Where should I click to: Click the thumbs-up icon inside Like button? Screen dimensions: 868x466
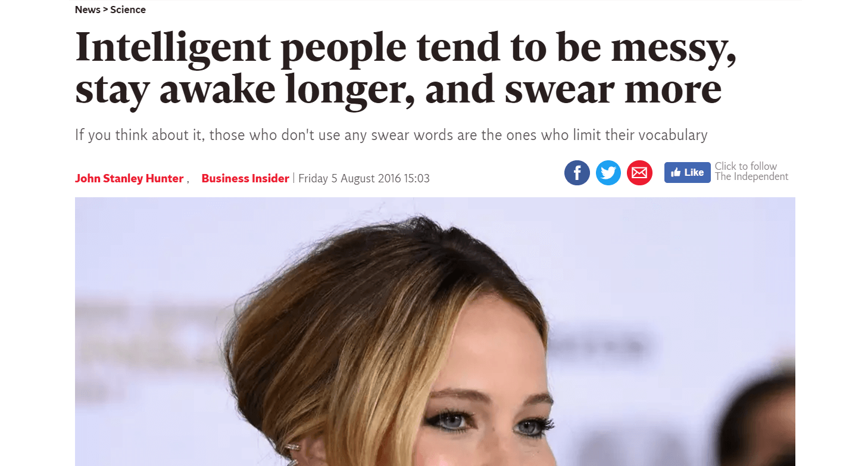coord(676,173)
